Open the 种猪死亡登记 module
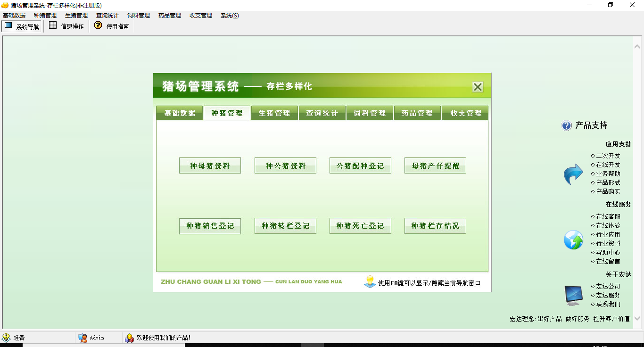The width and height of the screenshot is (644, 347). tap(360, 226)
